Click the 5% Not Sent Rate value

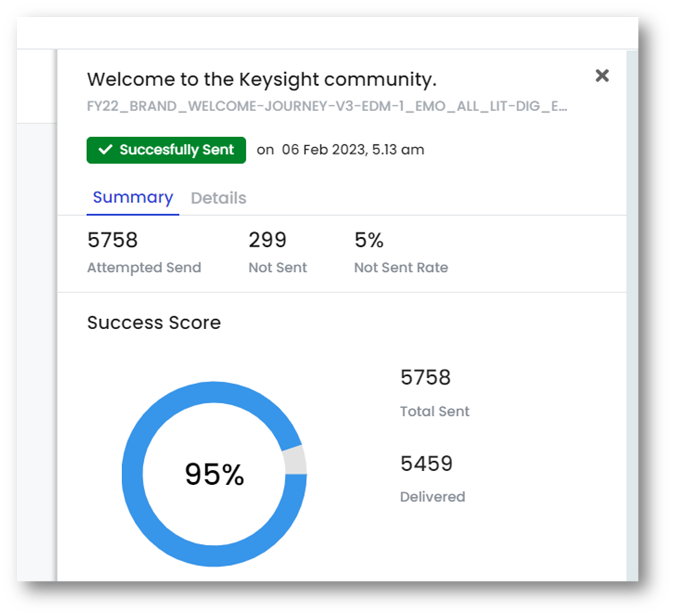pos(369,240)
